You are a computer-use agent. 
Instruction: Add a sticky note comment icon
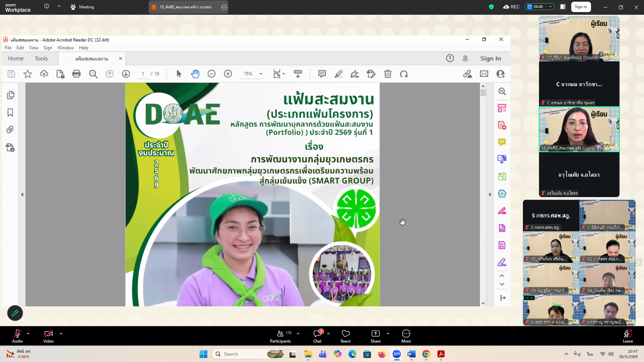click(x=322, y=74)
